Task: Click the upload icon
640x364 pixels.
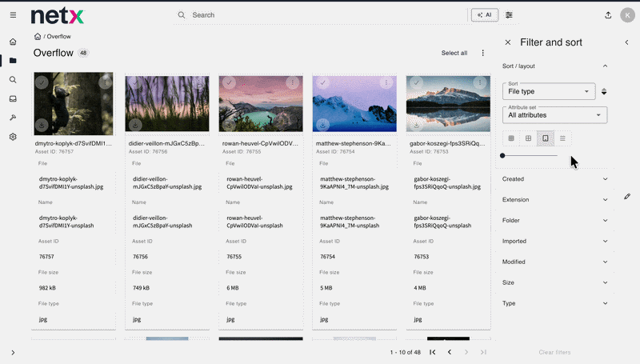Action: [608, 15]
